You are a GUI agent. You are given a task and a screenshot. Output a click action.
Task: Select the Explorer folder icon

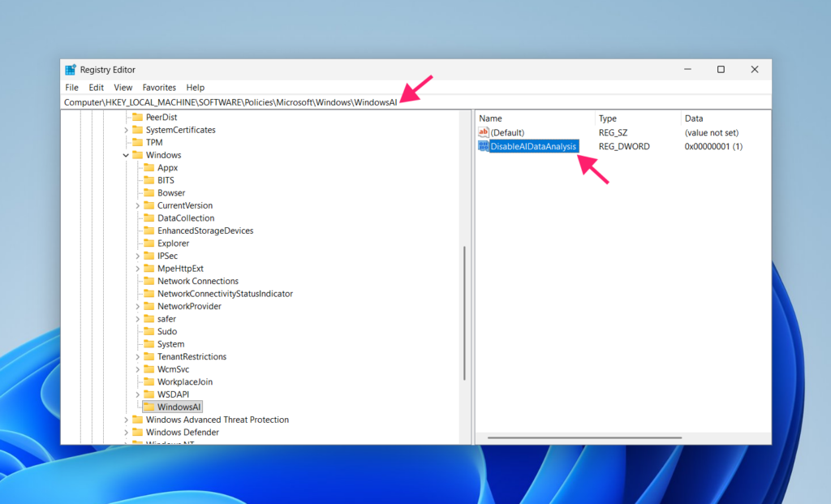149,243
